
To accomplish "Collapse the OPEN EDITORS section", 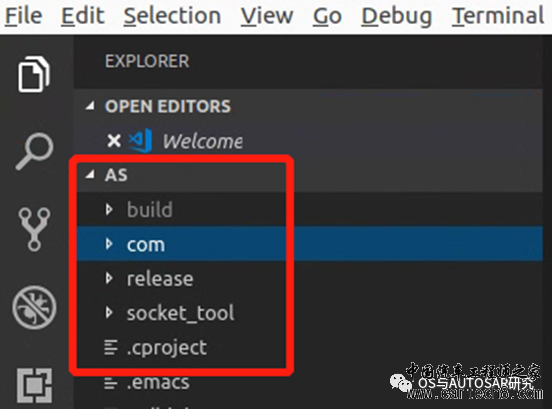I will 90,106.
